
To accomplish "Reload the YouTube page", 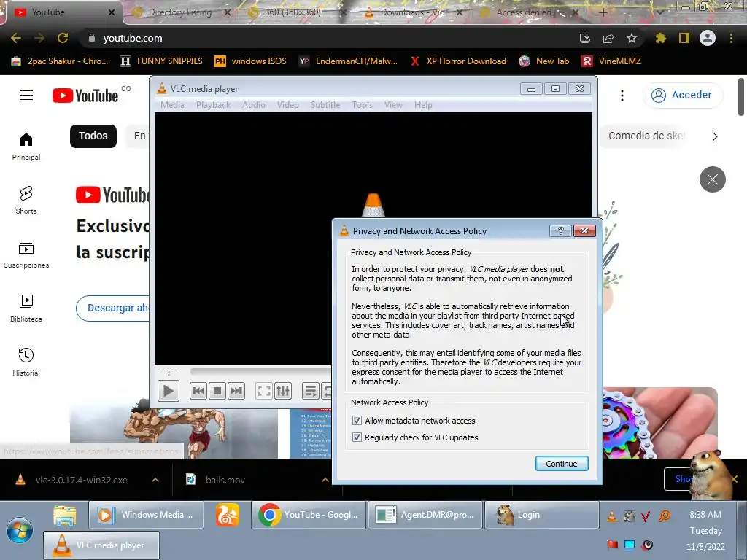I will point(63,38).
